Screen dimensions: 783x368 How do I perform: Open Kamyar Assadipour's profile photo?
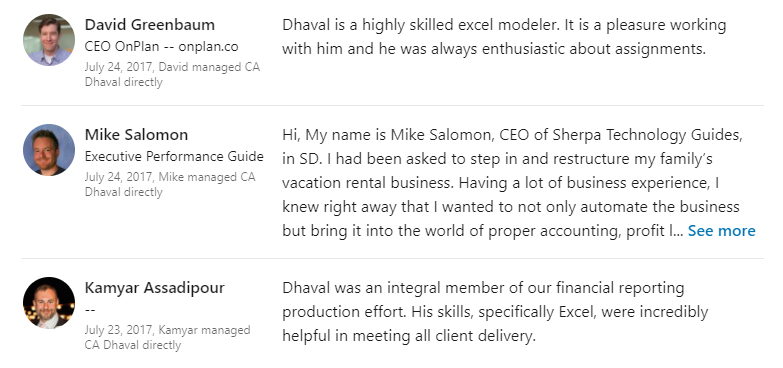[x=49, y=303]
